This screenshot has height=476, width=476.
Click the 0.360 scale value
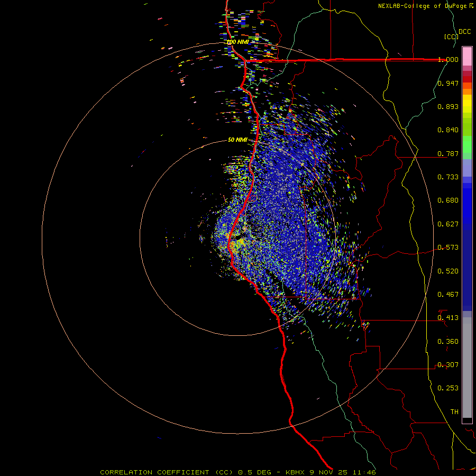(x=448, y=342)
